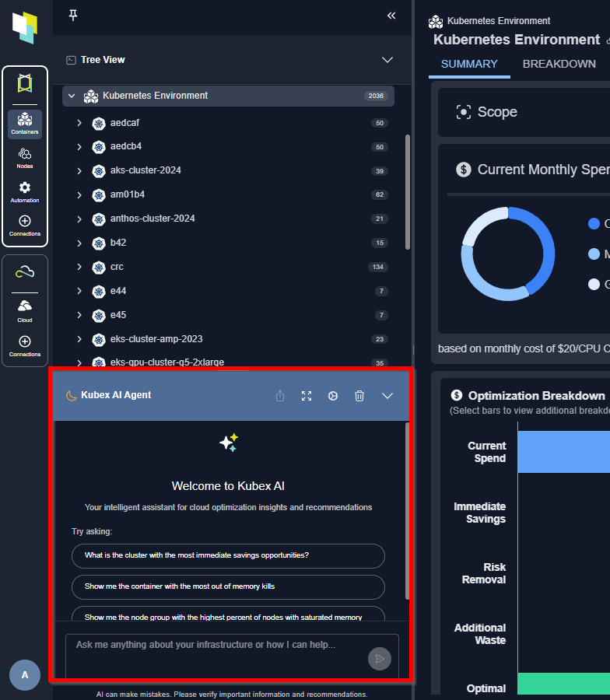The height and width of the screenshot is (700, 610).
Task: Click the tree view vertical scrollbar
Action: 407,192
